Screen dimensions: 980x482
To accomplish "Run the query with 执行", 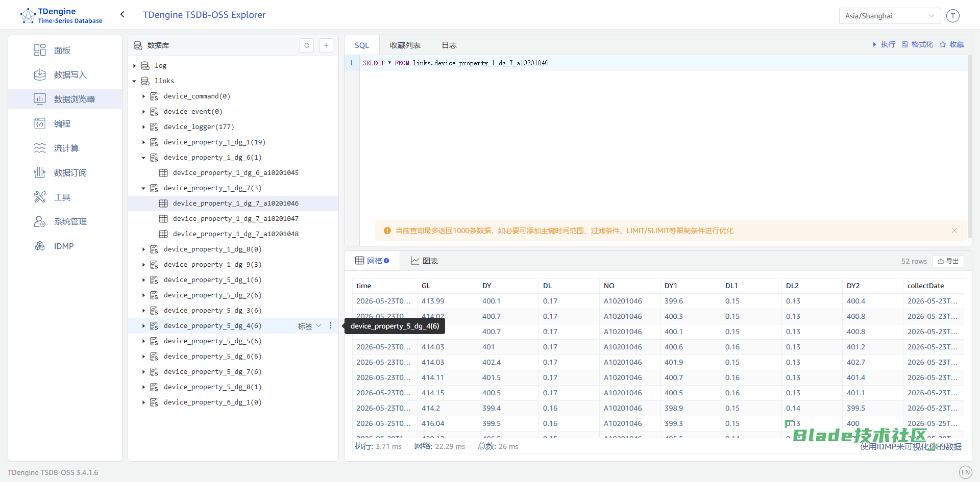I will pyautogui.click(x=884, y=44).
